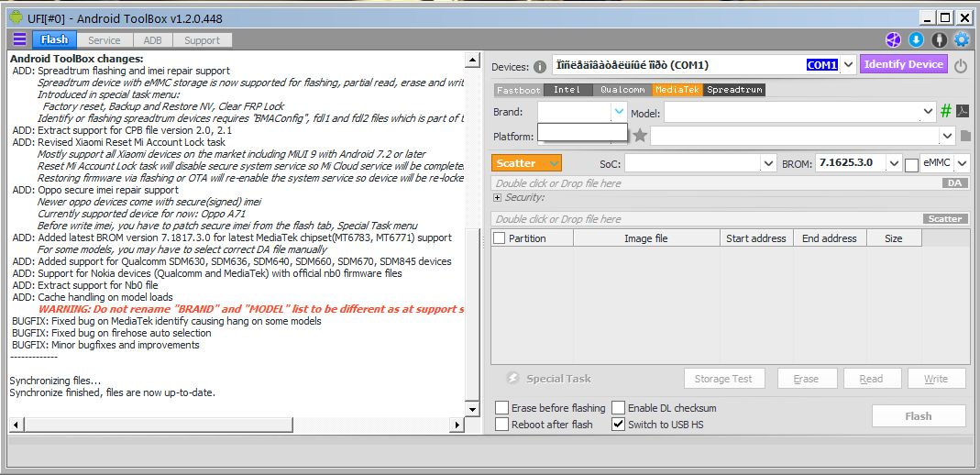Screen dimensions: 980x475
Task: Select the Fastboot mode tab
Action: pyautogui.click(x=519, y=90)
